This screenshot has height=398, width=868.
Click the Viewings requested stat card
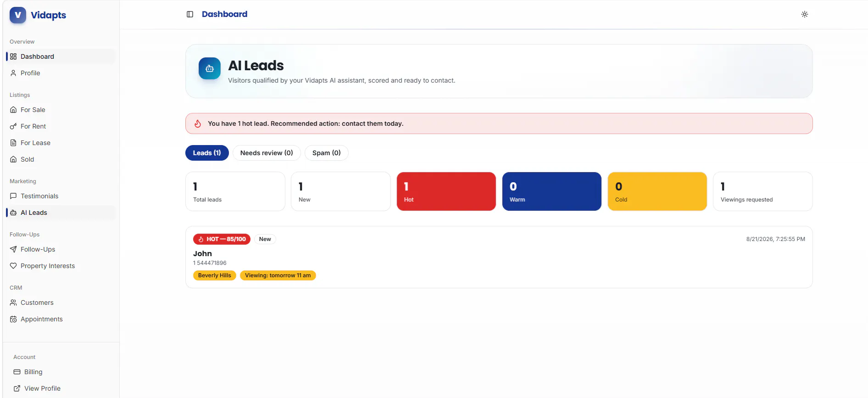coord(763,191)
